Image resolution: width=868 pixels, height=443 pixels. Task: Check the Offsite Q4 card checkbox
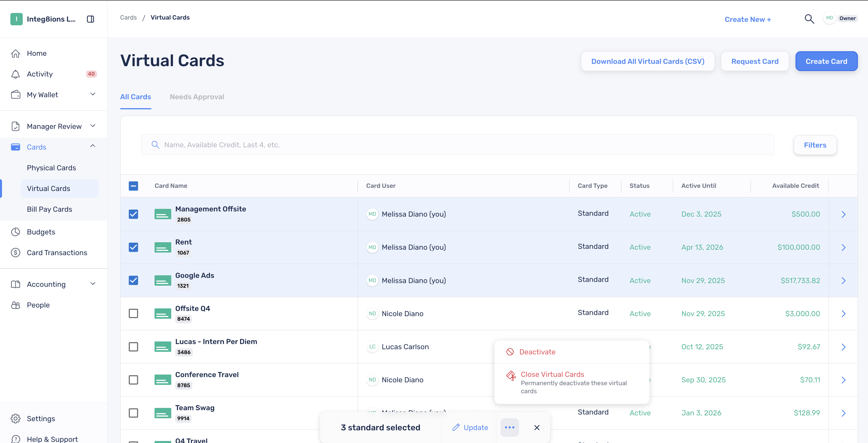point(134,314)
